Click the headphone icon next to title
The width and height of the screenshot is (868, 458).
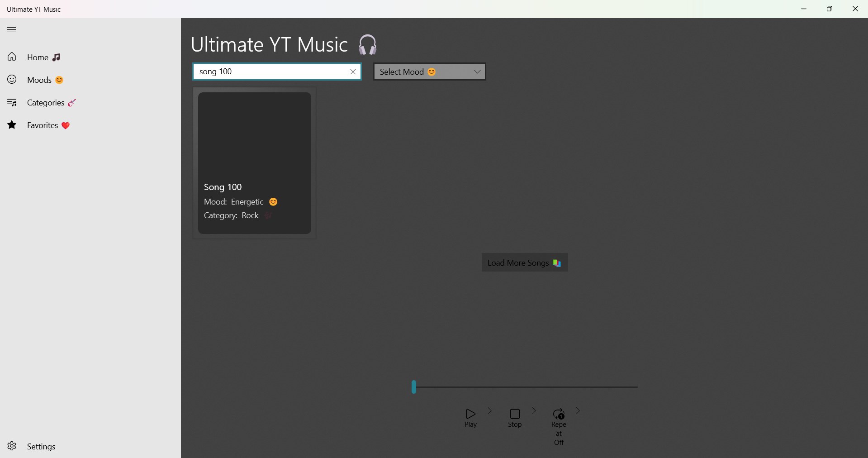click(x=368, y=44)
